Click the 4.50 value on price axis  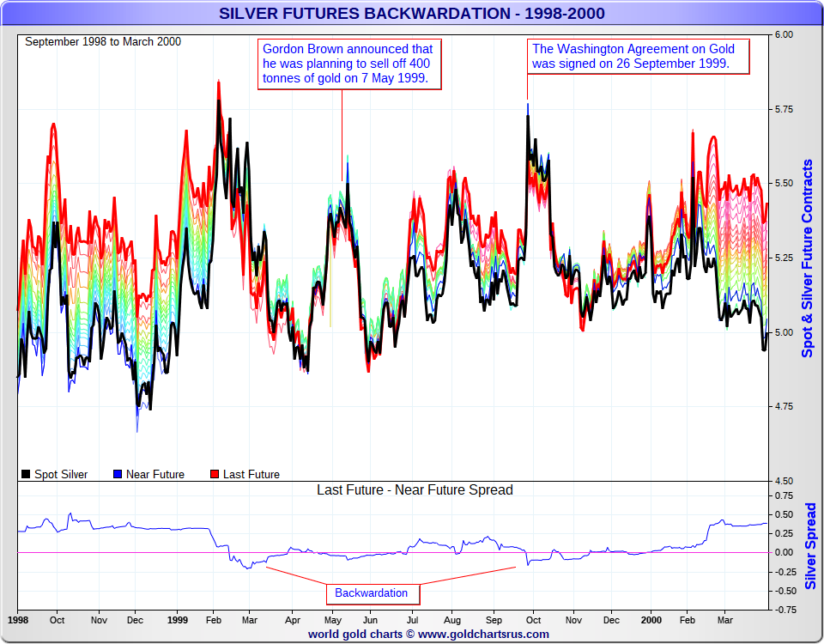click(x=784, y=481)
